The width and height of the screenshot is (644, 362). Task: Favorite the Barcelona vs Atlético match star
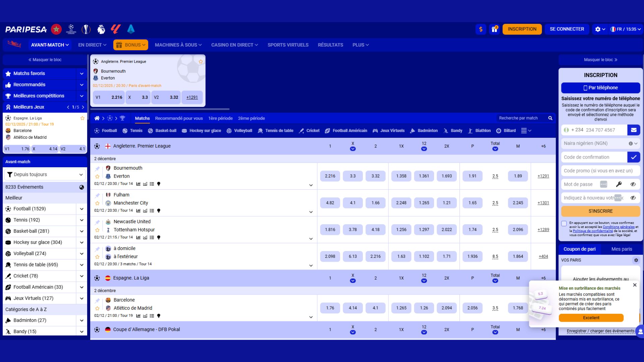pos(97,308)
